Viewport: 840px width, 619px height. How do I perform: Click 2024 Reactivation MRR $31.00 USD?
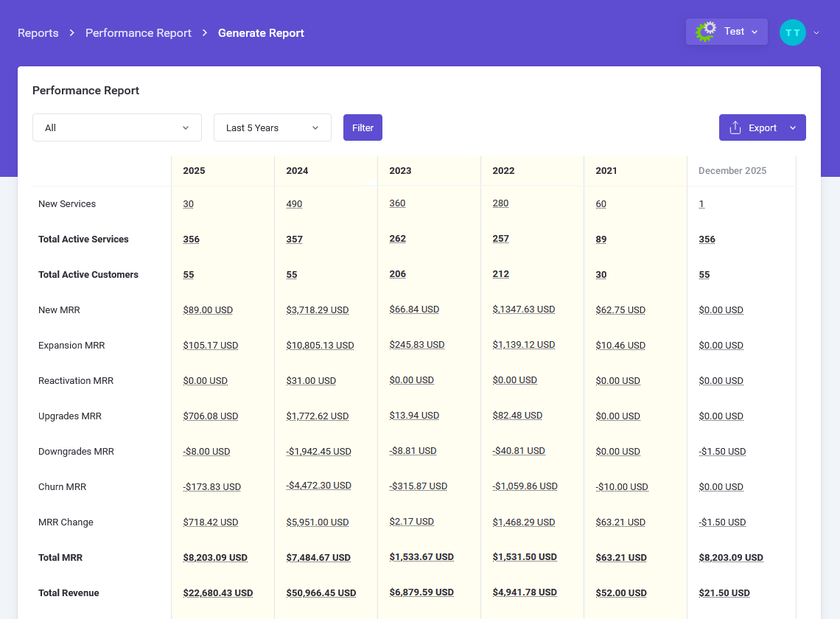[x=311, y=381]
